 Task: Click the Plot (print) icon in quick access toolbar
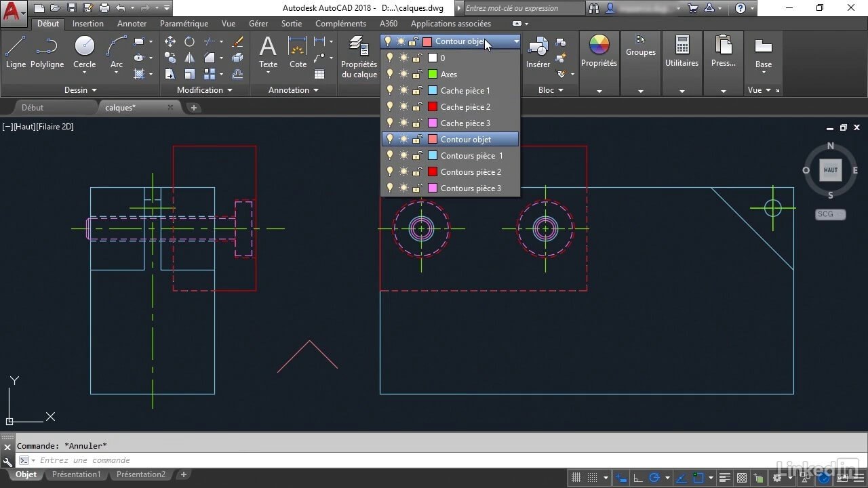pos(104,8)
